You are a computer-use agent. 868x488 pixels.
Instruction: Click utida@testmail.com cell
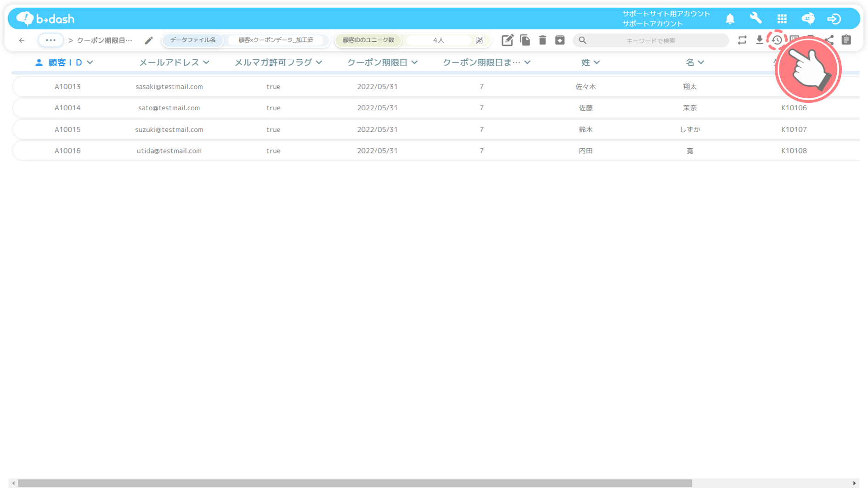click(x=169, y=151)
